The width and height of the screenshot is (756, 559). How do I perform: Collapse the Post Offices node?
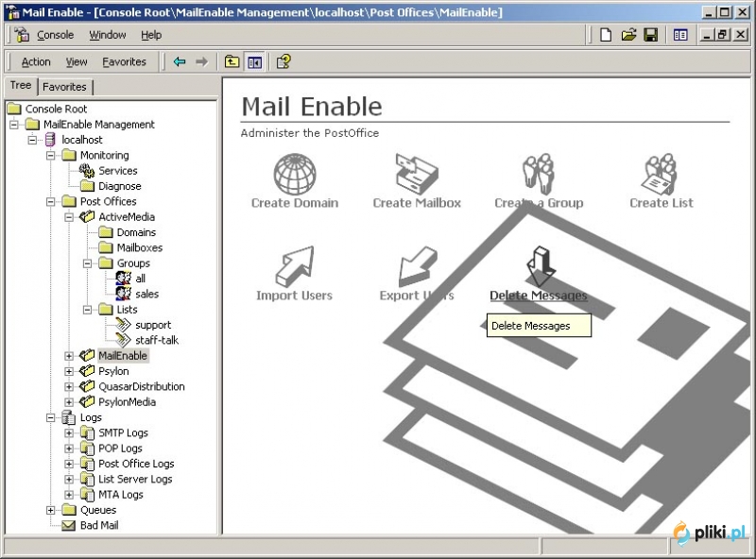point(51,201)
